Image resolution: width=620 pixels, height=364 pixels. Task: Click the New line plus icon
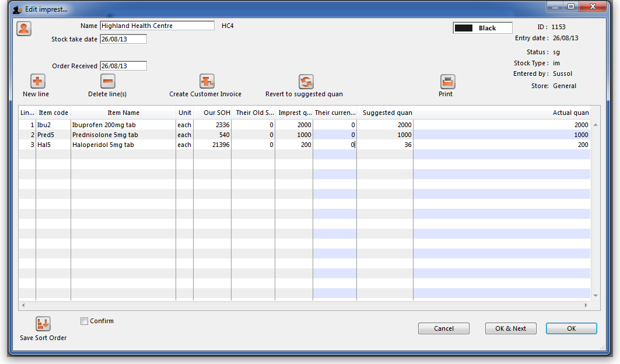point(37,82)
